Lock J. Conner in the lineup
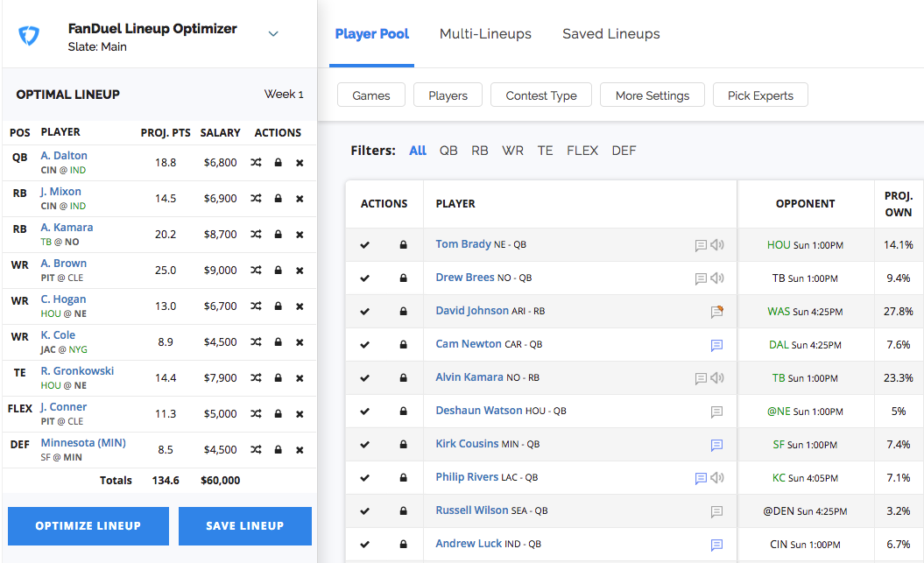Image resolution: width=924 pixels, height=563 pixels. click(x=279, y=414)
